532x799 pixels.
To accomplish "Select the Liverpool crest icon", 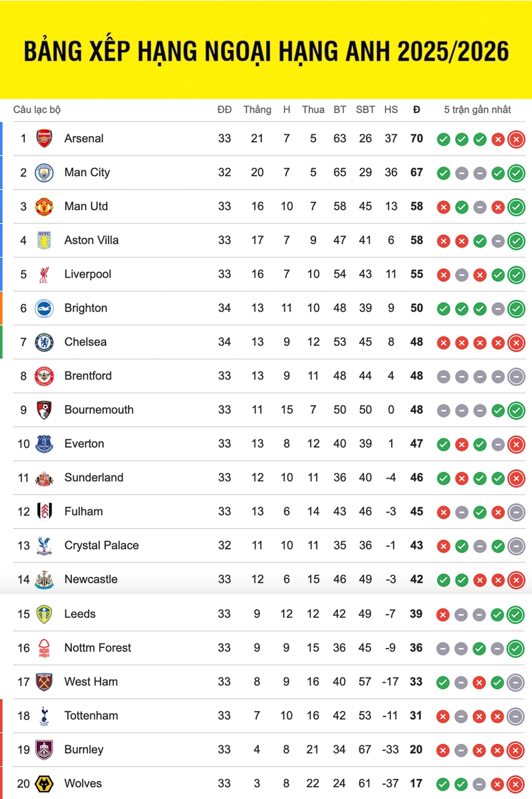I will [x=44, y=274].
